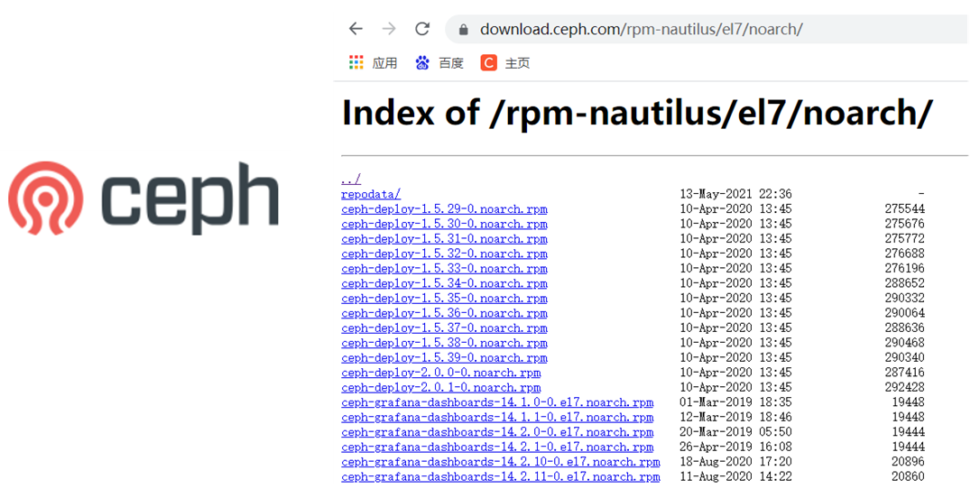The image size is (980, 489).
Task: Download ceph-deploy-2.0.1-0.noarch.rpm
Action: point(441,387)
